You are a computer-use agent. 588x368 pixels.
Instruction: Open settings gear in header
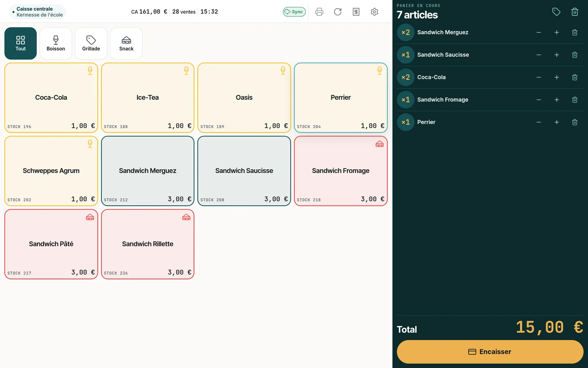tap(374, 12)
